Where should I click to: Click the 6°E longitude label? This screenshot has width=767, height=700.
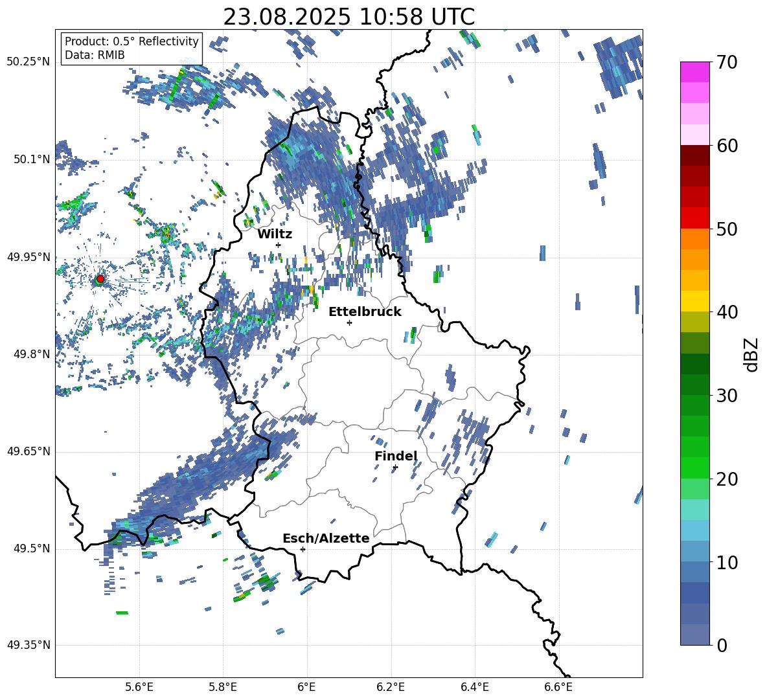tap(306, 687)
